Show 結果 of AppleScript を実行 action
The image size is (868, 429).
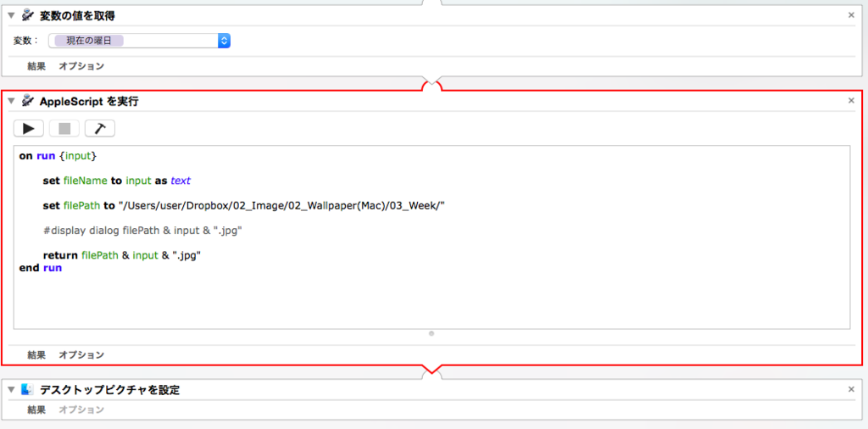tap(36, 355)
